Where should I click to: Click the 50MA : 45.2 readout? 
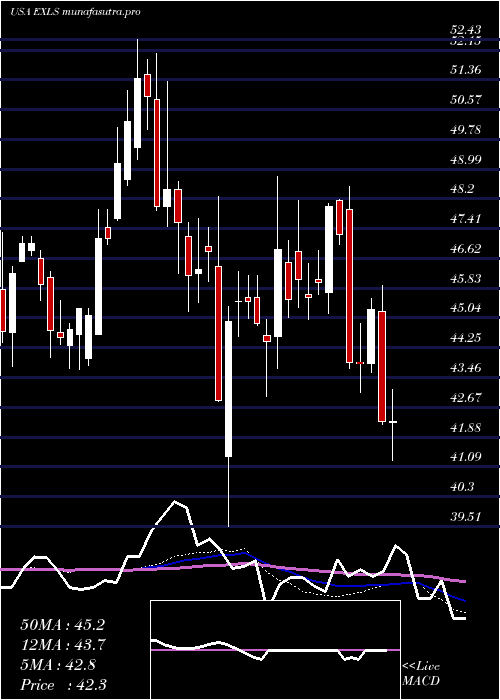[62, 625]
